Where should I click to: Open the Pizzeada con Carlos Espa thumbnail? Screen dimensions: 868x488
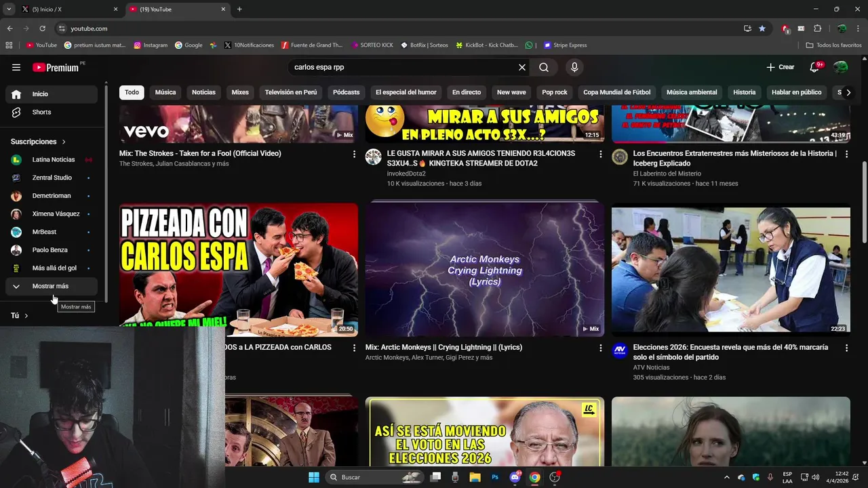(239, 269)
